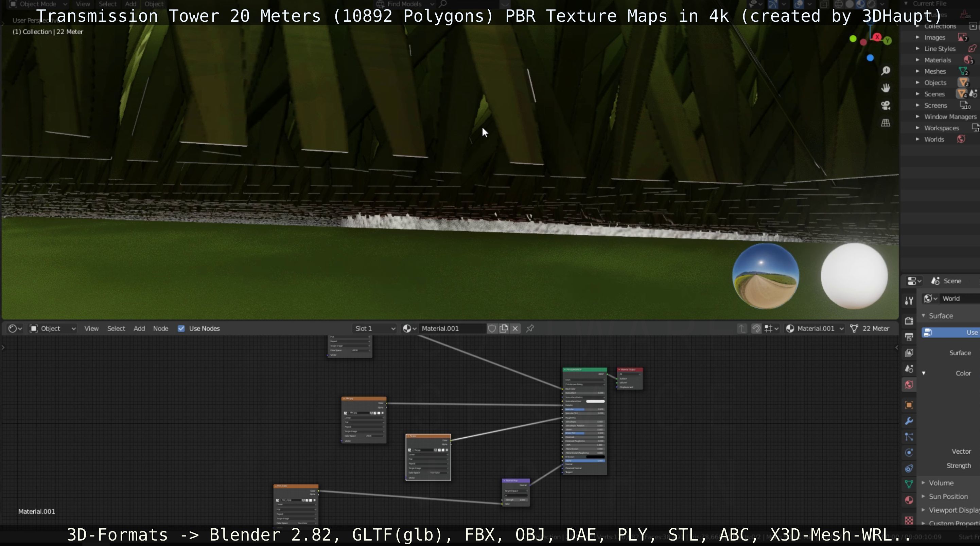Screen dimensions: 980x546
Task: Click the zoom magnifier viewport icon
Action: pos(886,71)
